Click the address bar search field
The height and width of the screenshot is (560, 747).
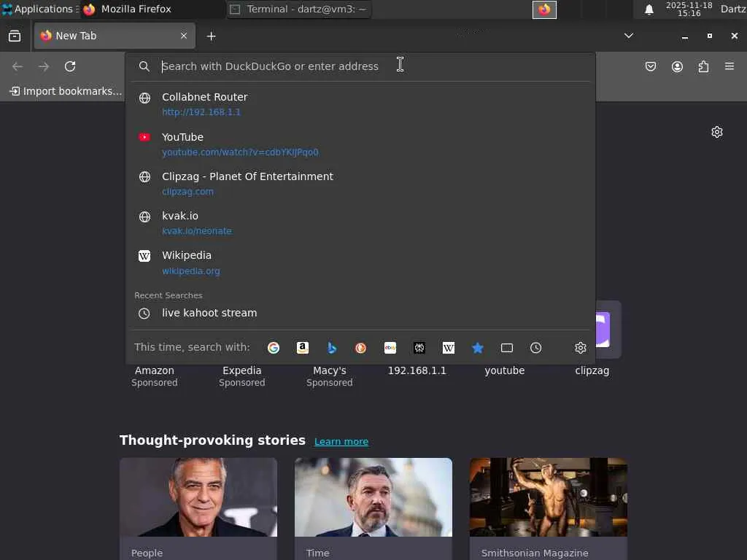point(360,66)
